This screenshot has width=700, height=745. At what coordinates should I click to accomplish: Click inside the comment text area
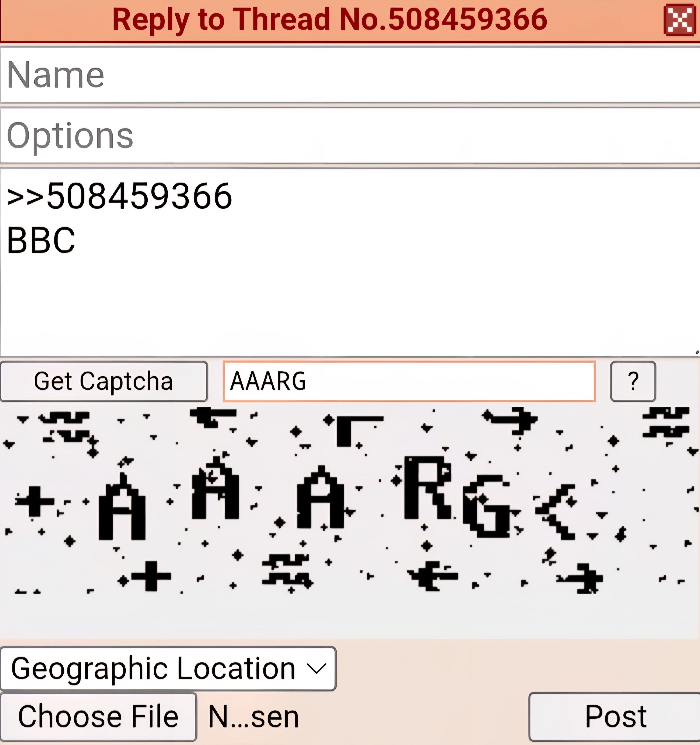click(350, 262)
